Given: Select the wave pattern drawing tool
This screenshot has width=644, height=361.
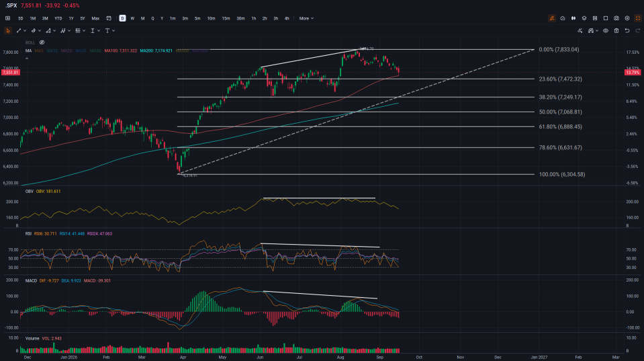Looking at the screenshot, I should [63, 31].
